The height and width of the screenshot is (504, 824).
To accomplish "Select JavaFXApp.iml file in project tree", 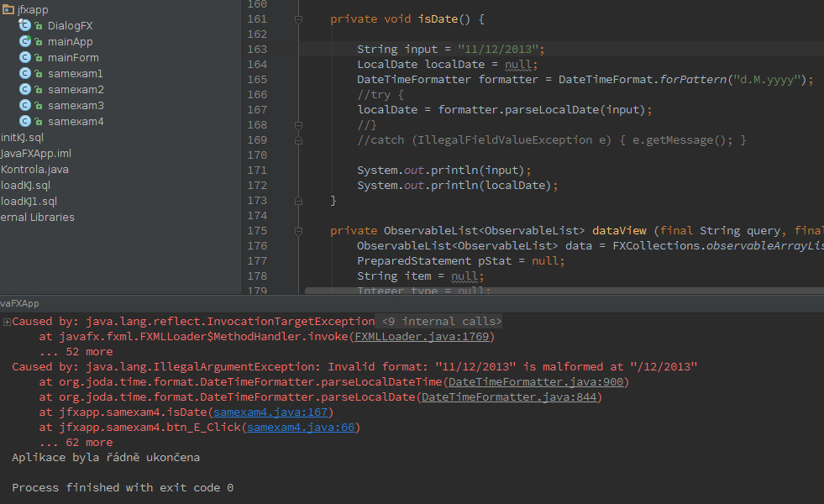I will click(36, 154).
